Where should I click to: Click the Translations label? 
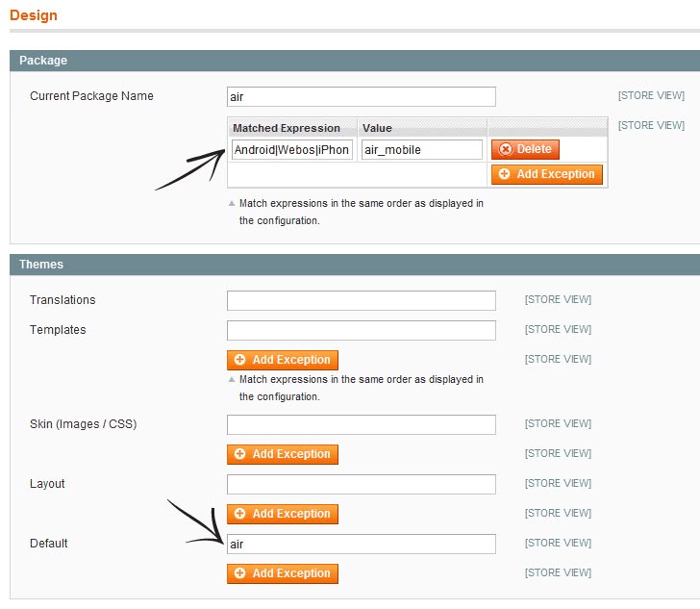point(62,300)
